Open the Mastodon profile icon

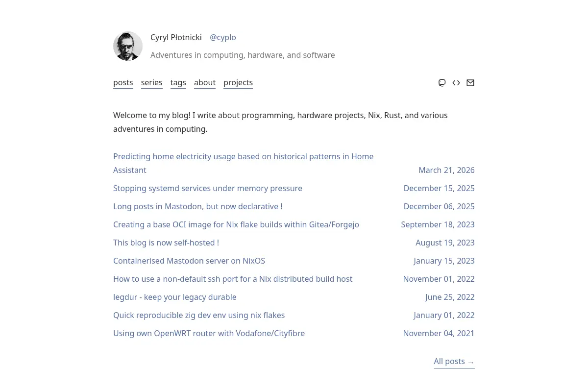(x=442, y=83)
